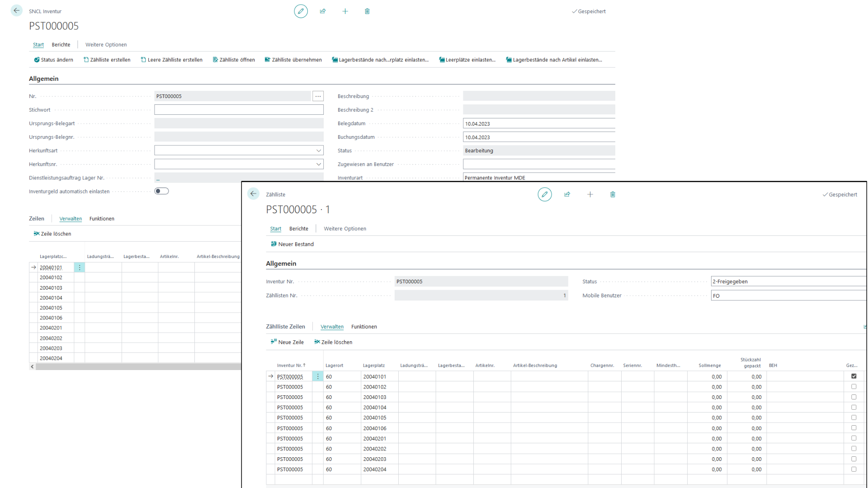Click delete trash icon on SNCL Inventur
Viewport: 868px width, 488px height.
point(367,11)
